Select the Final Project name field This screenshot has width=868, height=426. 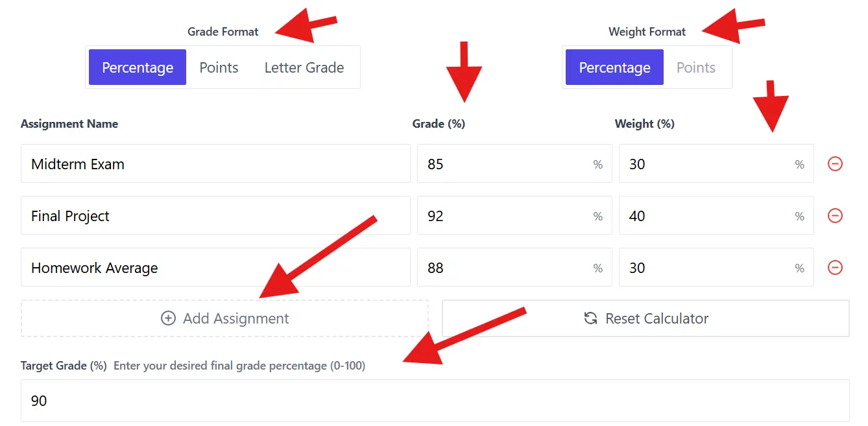click(x=215, y=216)
